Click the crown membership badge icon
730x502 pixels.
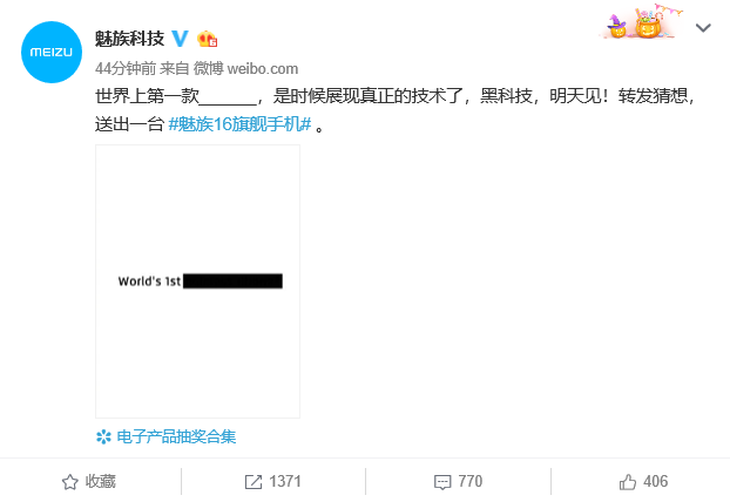tap(207, 39)
